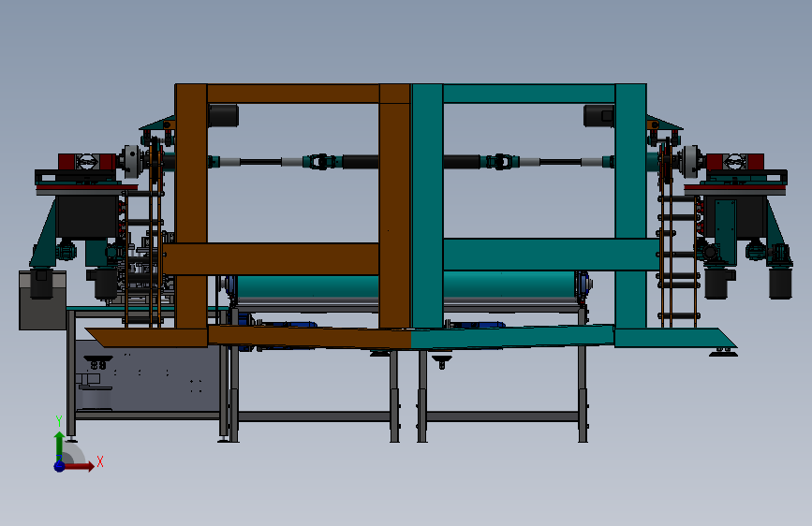Click the blue Z axis ball of triad
Viewport: 812px width, 526px height.
(x=59, y=466)
